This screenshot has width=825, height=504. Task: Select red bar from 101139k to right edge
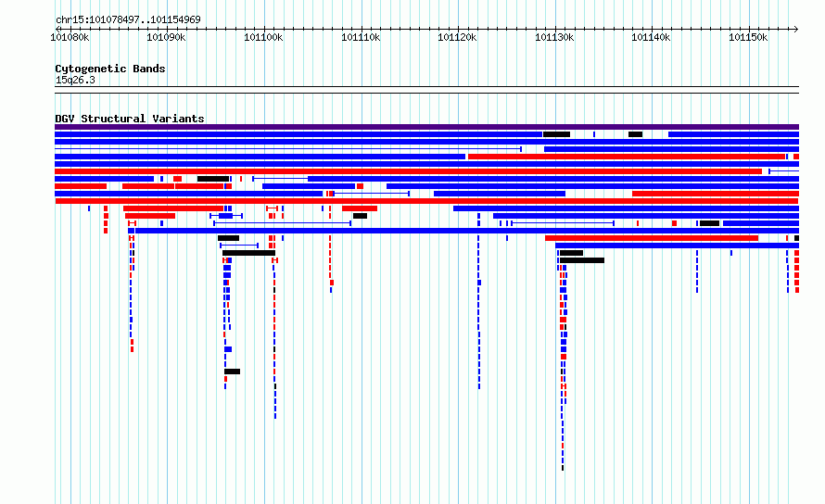coord(716,194)
